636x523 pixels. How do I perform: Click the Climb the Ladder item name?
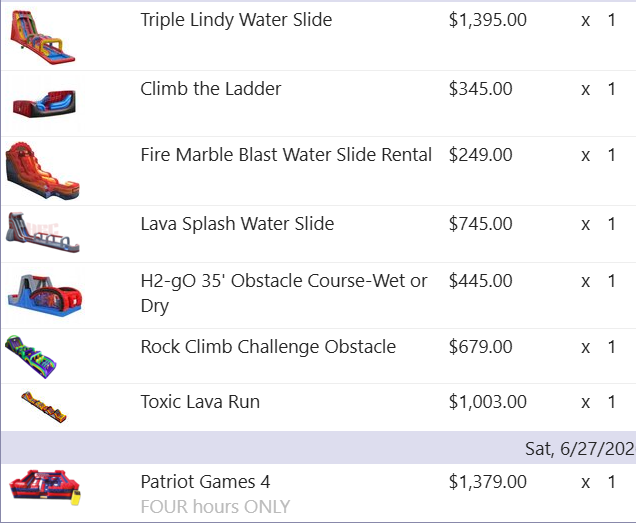[210, 89]
